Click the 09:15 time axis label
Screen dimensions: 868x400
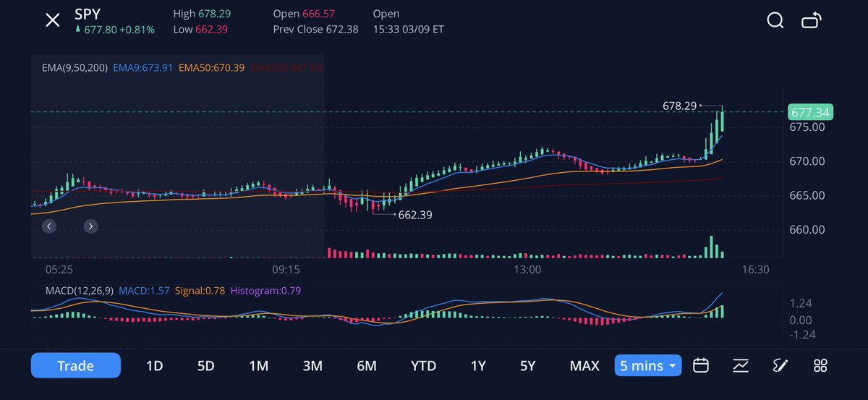click(x=286, y=269)
